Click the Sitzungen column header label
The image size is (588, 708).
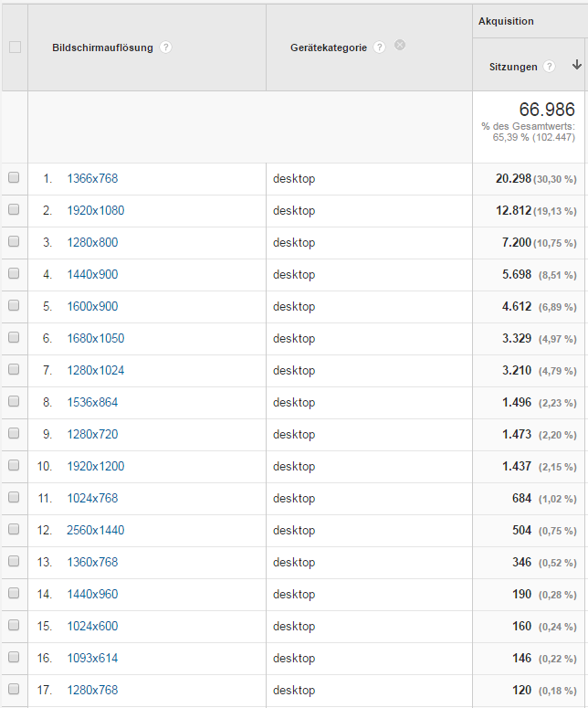pos(513,68)
